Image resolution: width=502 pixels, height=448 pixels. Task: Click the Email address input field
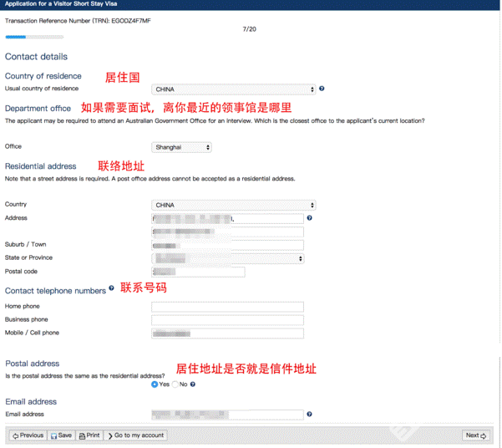(228, 415)
